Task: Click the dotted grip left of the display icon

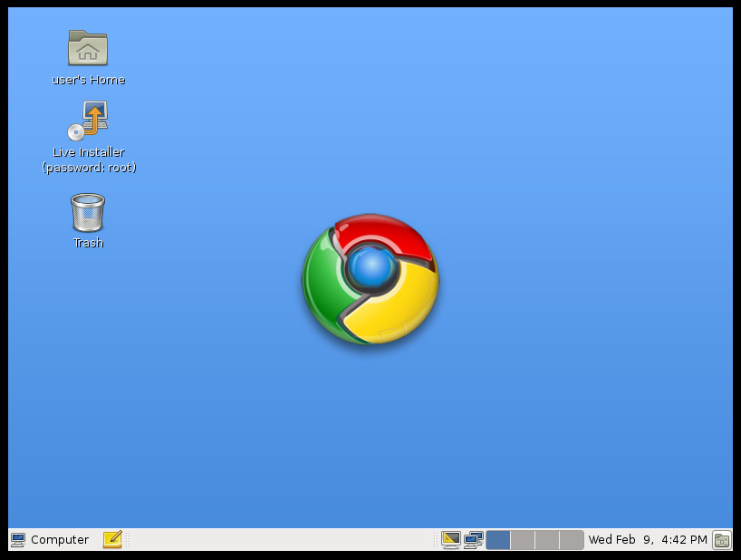Action: coord(436,540)
